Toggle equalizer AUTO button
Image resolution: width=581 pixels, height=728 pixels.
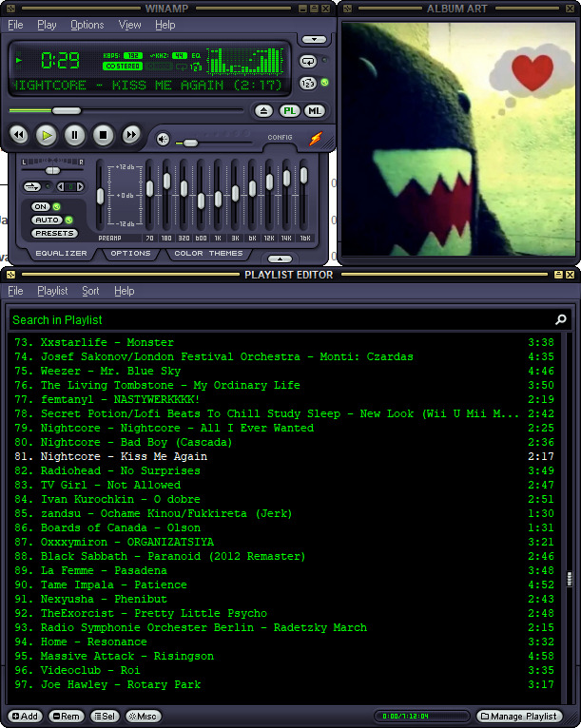(x=47, y=220)
